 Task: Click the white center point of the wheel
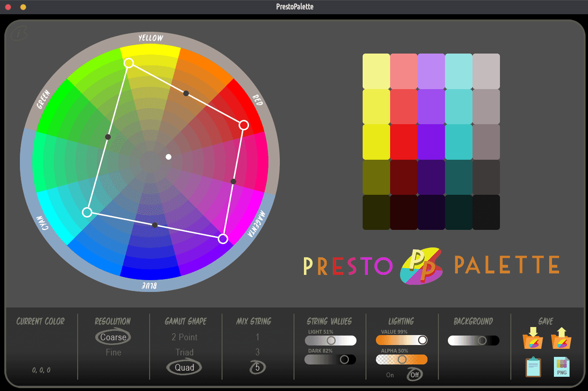[x=169, y=157]
